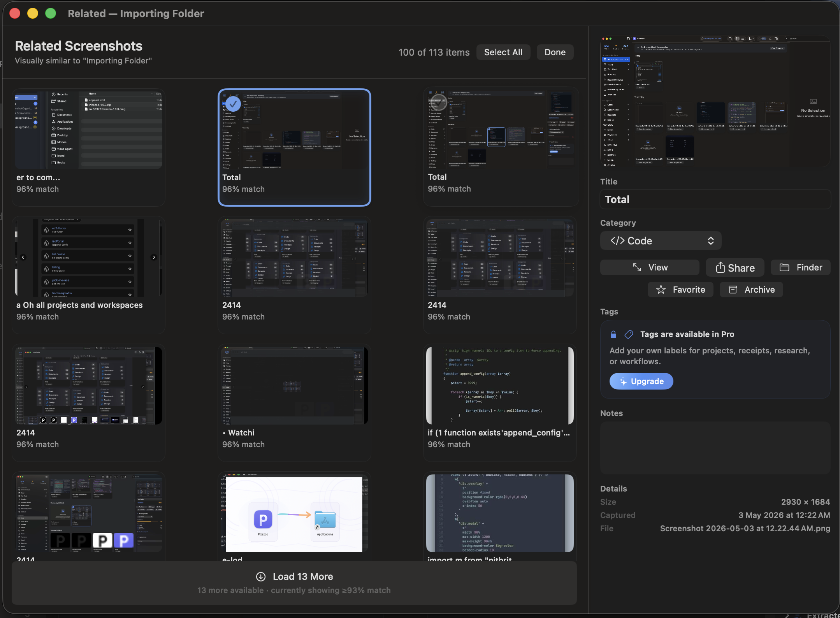840x618 pixels.
Task: Select the 'a Oh all projects and workspaces' thumbnail
Action: tap(89, 258)
